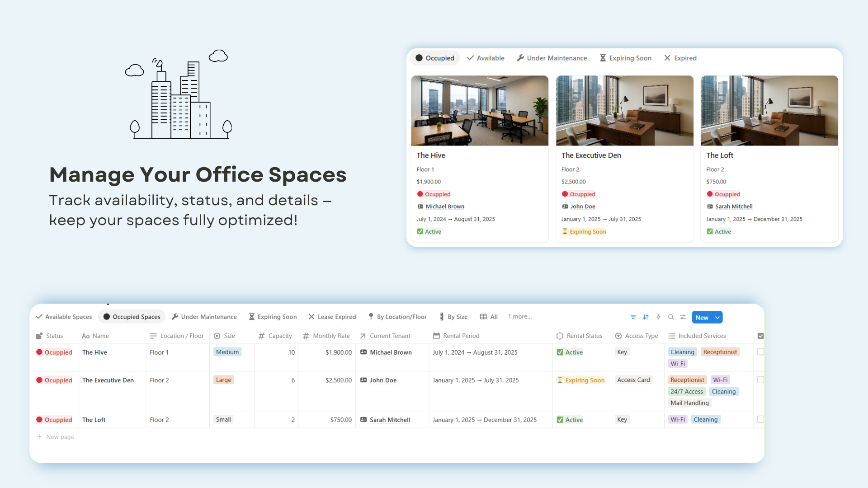This screenshot has width=868, height=488.
Task: Click Michael Brown contact icon in table
Action: pyautogui.click(x=363, y=352)
